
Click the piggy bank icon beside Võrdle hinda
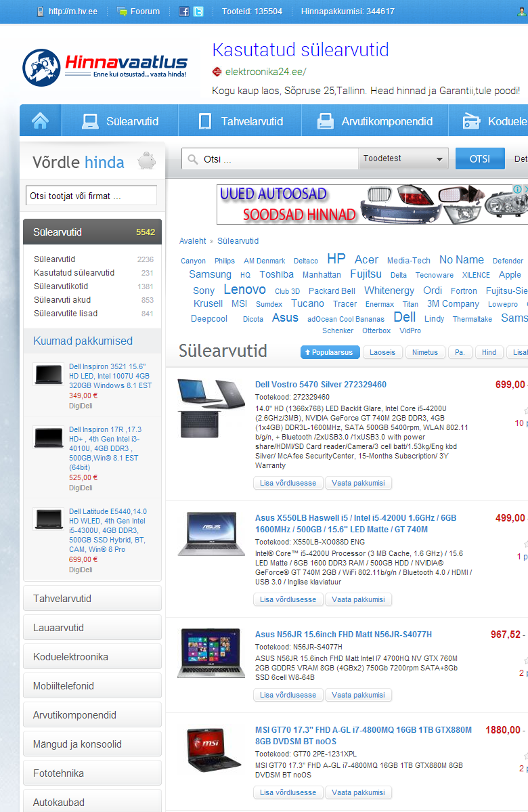(146, 161)
